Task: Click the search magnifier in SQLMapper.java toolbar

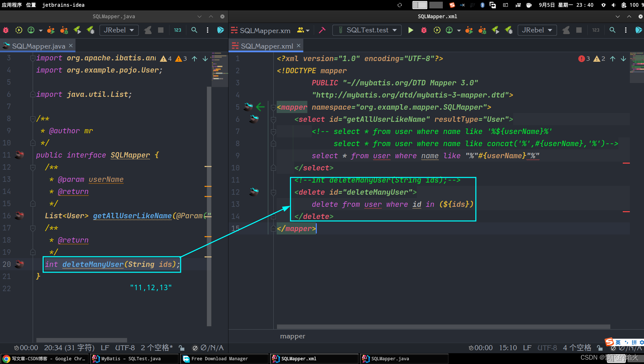Action: tap(194, 30)
